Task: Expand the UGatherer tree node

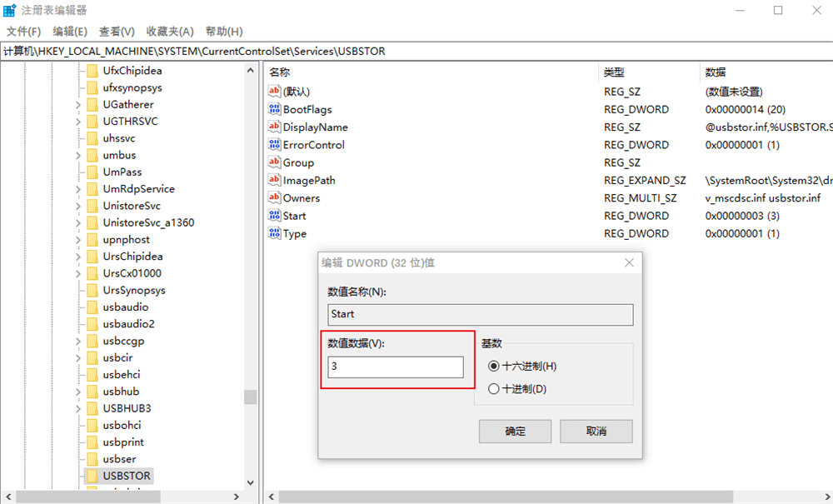Action: pos(77,105)
